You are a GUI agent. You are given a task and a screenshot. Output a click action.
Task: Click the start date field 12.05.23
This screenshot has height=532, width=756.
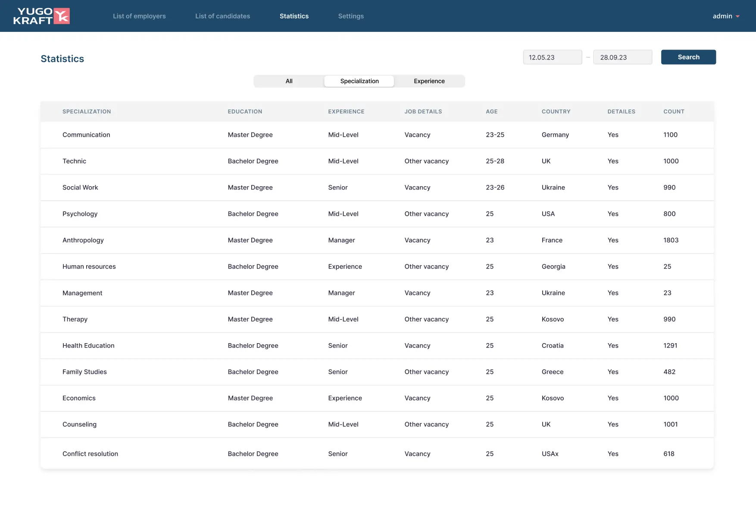552,57
